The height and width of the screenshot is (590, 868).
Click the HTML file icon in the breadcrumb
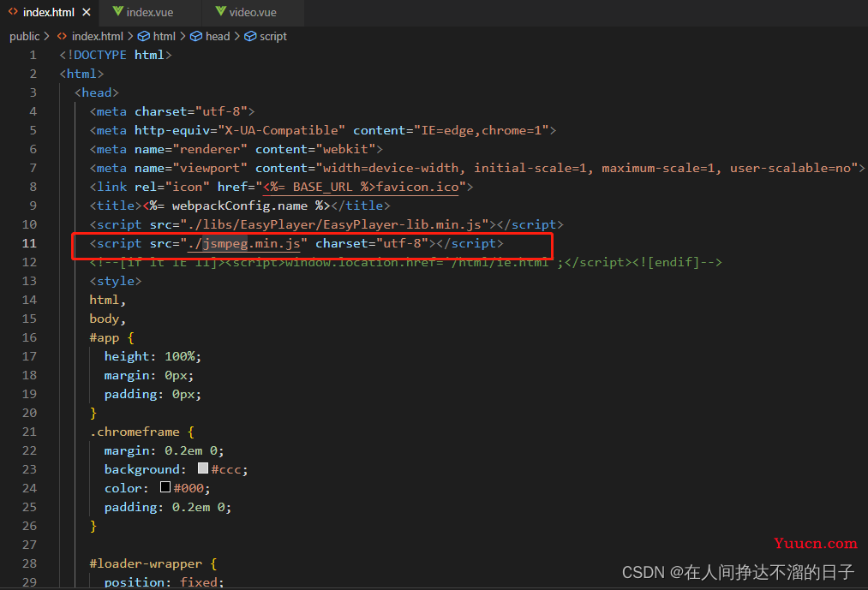(x=62, y=37)
